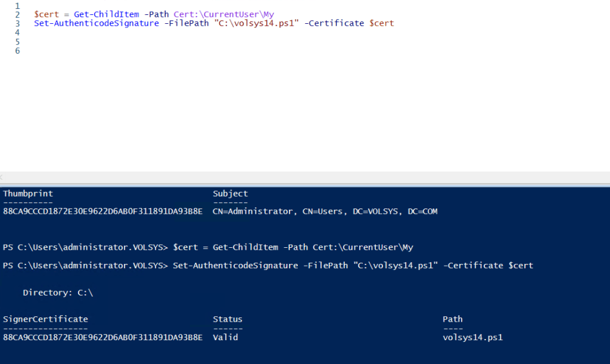Viewport: 610px width, 364px height.
Task: Click line number 6 in the script pane
Action: click(x=17, y=51)
